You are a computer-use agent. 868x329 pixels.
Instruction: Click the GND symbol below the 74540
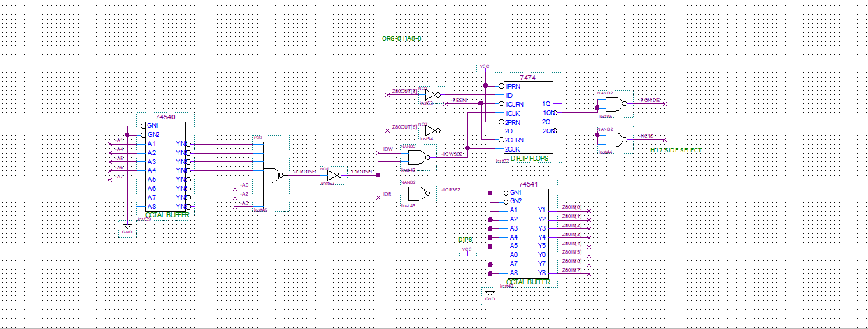(127, 228)
